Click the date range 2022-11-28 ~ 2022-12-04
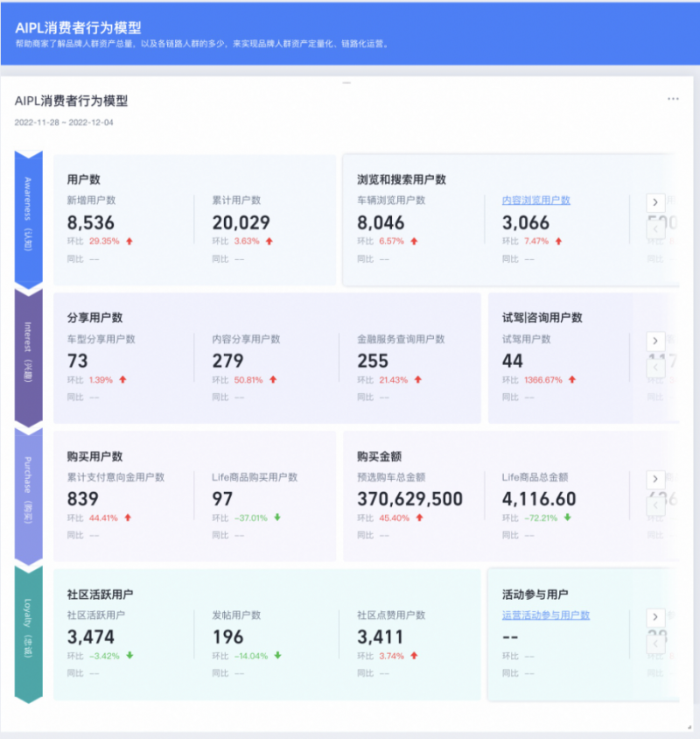700x739 pixels. click(64, 123)
